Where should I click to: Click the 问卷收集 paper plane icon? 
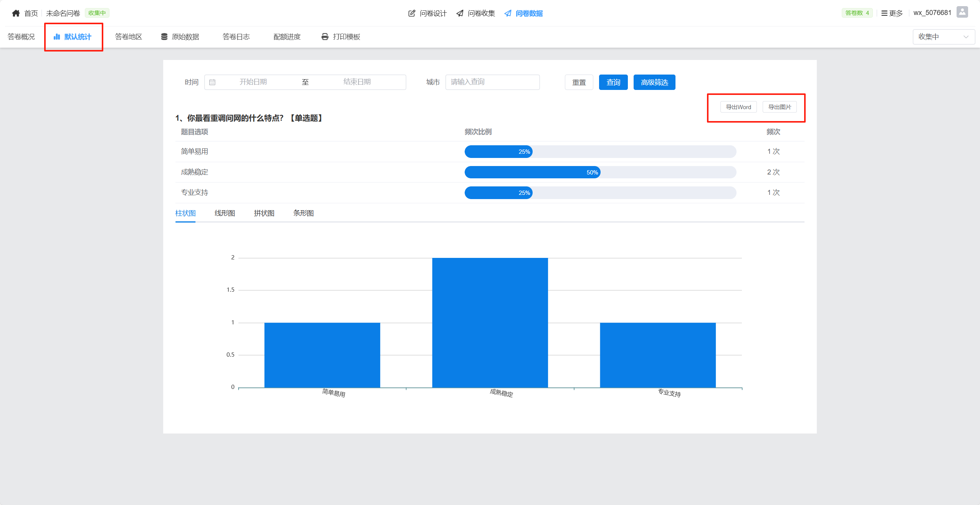(x=460, y=13)
